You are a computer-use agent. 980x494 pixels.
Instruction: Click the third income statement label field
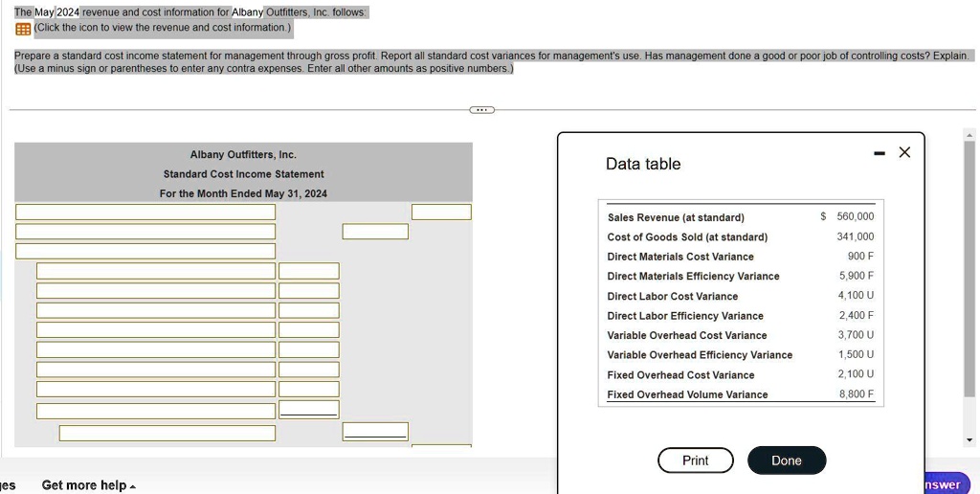coord(145,251)
